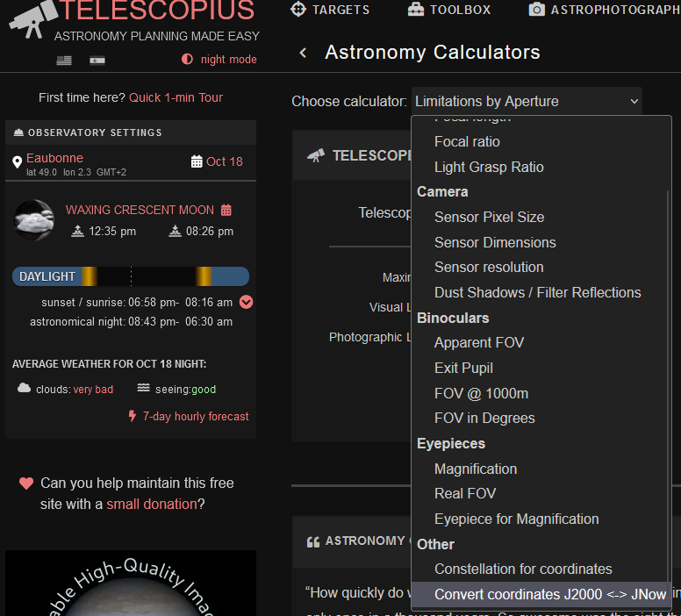
Task: Open the moon calendar icon beside Waxing Crescent Moon
Action: coord(226,211)
